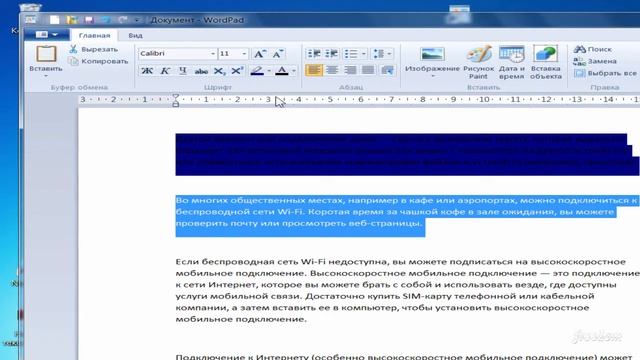Click the Save icon in quick access toolbar
Viewport: 640px width, 360px height.
(x=89, y=20)
